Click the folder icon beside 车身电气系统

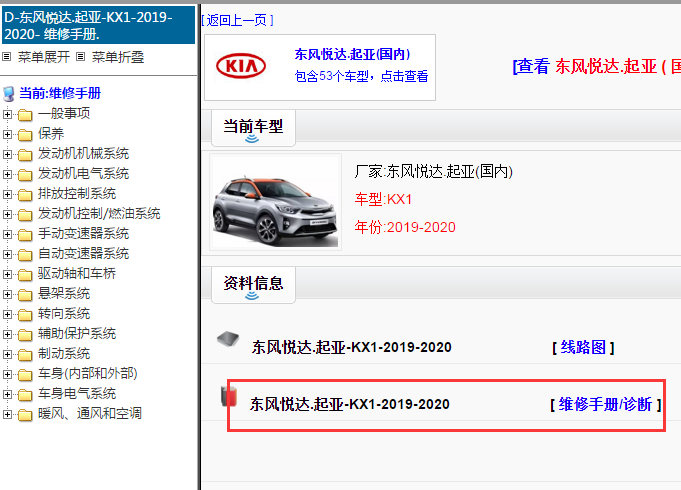(25, 394)
